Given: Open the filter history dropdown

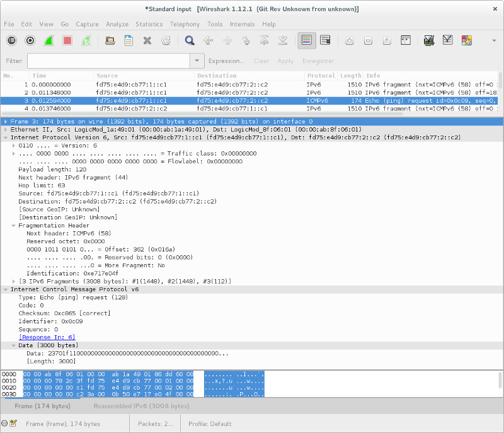Looking at the screenshot, I should pyautogui.click(x=197, y=61).
